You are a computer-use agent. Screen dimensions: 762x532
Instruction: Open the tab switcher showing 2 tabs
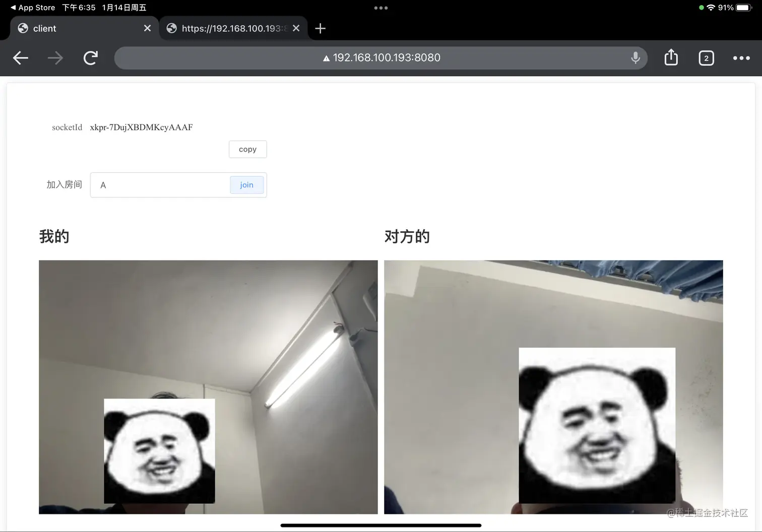706,58
